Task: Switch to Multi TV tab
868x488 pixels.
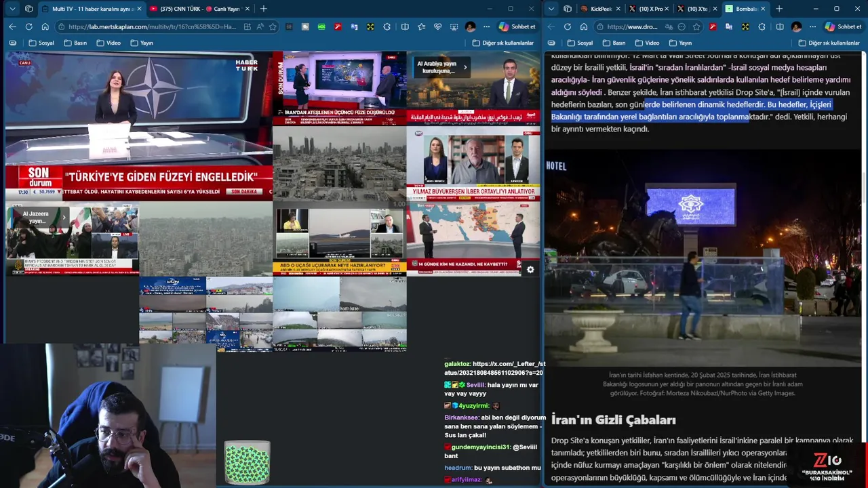Action: 92,9
